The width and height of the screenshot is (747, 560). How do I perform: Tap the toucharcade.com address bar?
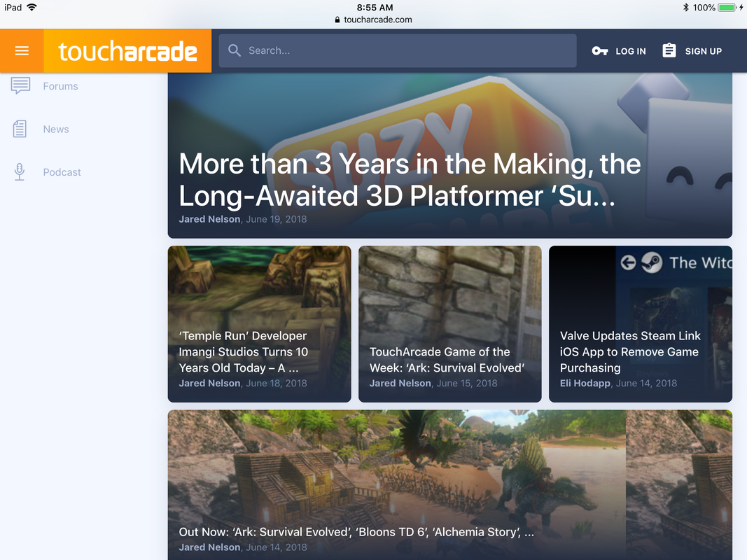374,20
